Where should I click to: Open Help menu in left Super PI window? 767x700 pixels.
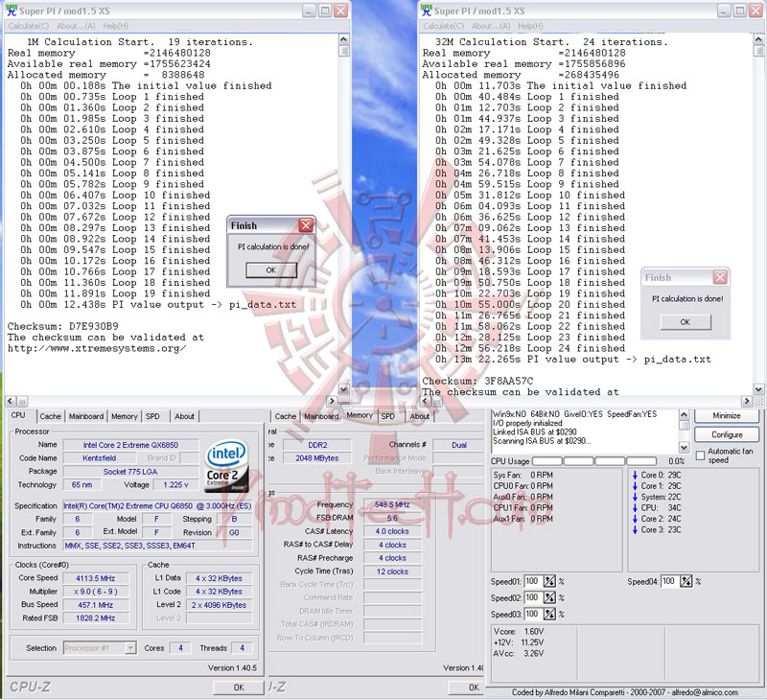click(115, 26)
